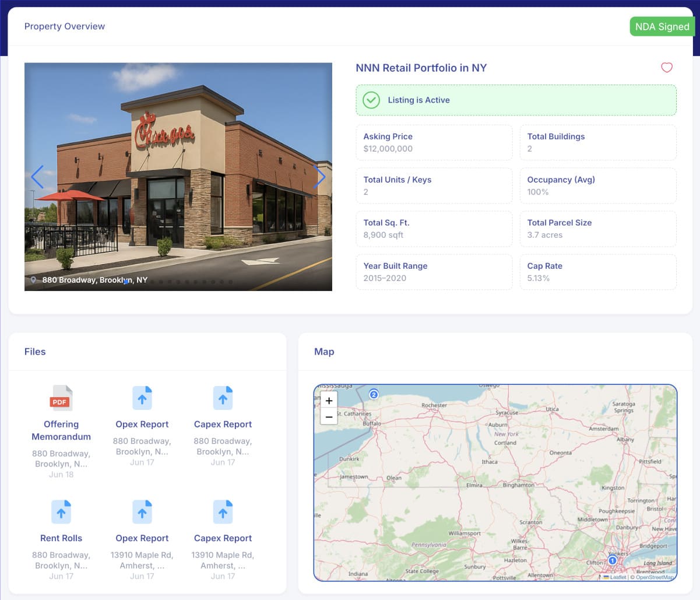Open the Capex Report icon for 880 Broadway
The image size is (700, 600).
[223, 398]
